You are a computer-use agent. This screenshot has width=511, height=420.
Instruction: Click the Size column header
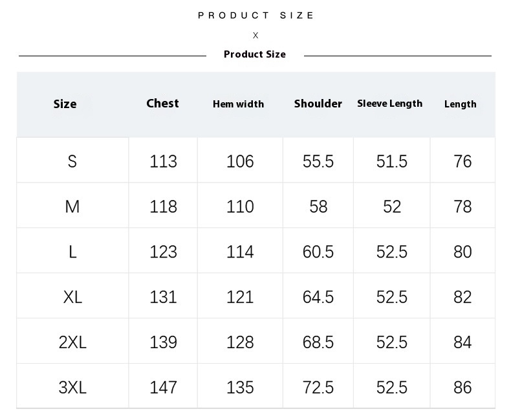tap(65, 104)
